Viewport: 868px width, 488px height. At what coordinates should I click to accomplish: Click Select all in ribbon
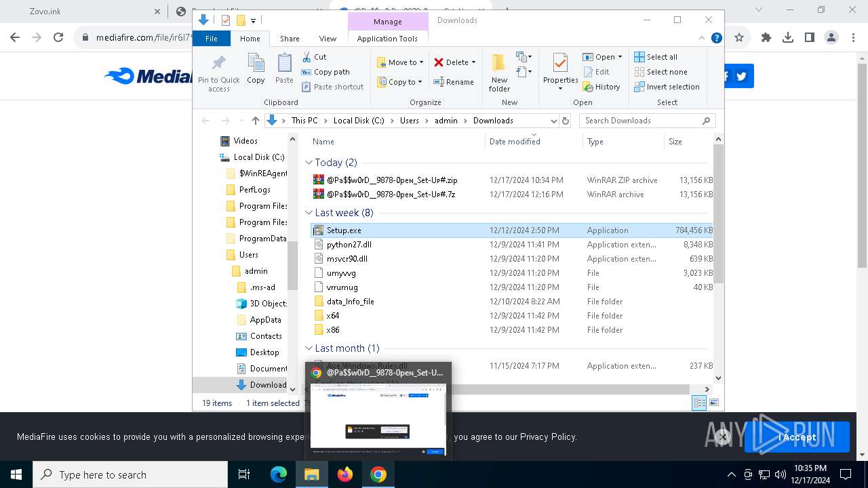point(656,57)
